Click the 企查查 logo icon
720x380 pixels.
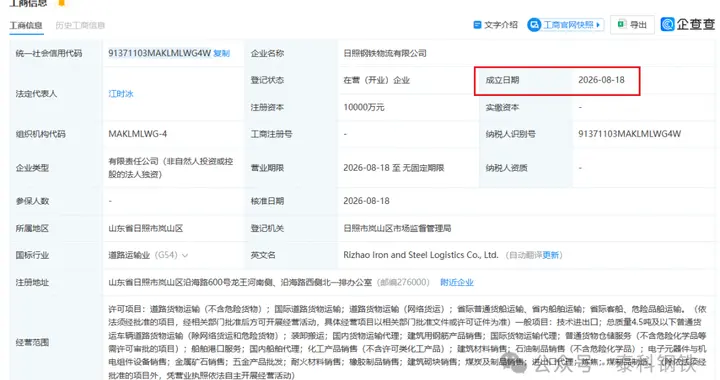pos(667,24)
